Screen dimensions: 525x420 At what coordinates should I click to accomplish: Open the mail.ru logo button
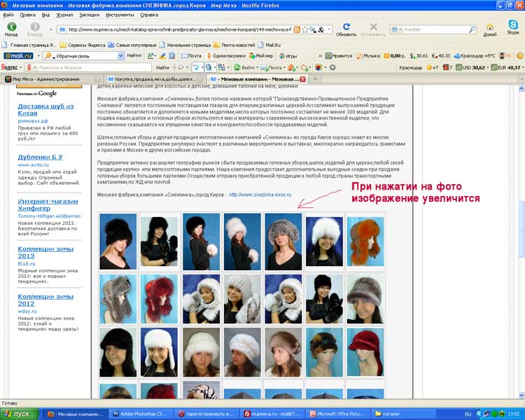pos(19,56)
